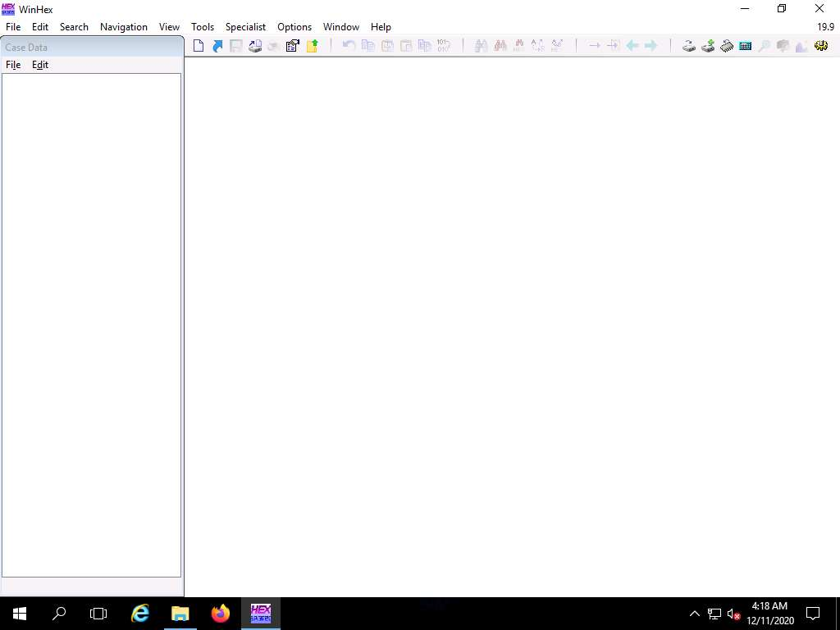Launch Firefox from the taskbar
Viewport: 840px width, 630px height.
click(x=220, y=614)
